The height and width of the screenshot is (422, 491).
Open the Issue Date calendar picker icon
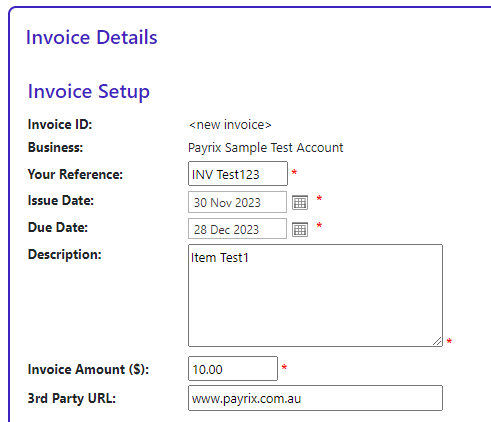click(x=300, y=202)
